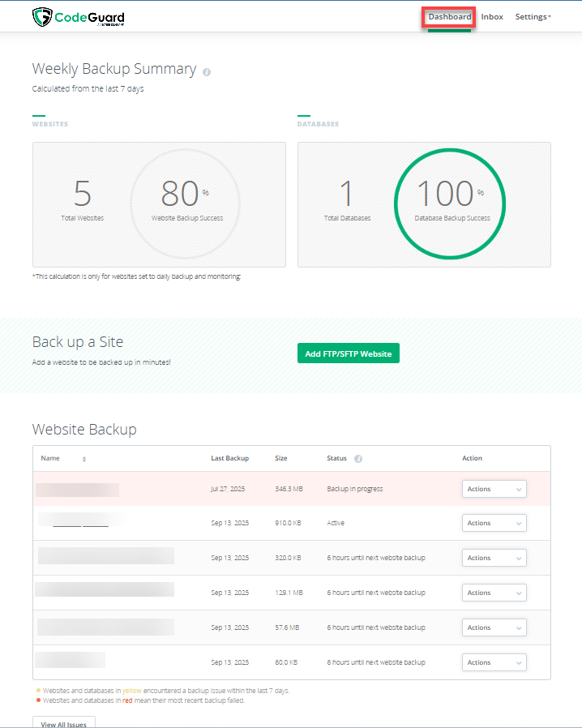
Task: Open Actions dropdown for 60.0 KB site
Action: tap(494, 662)
